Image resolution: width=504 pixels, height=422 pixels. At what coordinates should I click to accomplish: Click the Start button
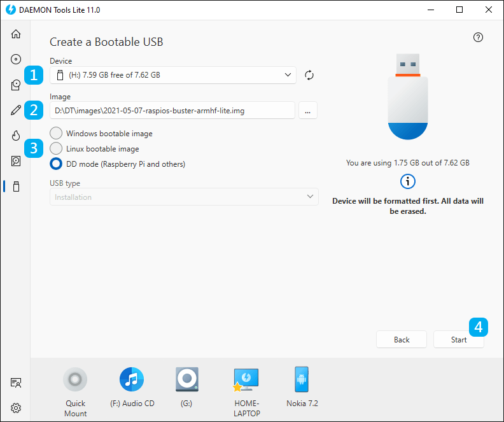coord(458,339)
